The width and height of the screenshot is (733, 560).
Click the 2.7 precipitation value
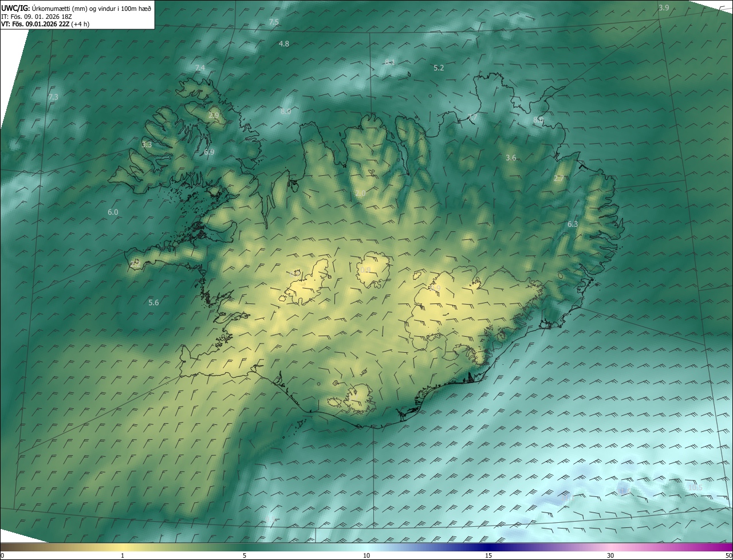coord(559,178)
